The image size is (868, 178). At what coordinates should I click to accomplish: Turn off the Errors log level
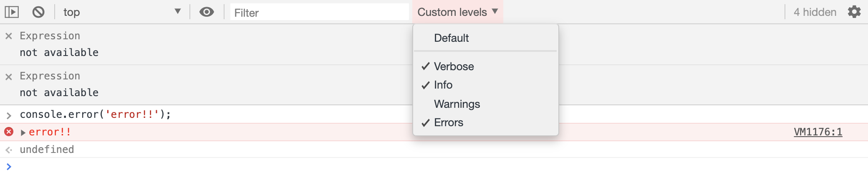pos(449,122)
